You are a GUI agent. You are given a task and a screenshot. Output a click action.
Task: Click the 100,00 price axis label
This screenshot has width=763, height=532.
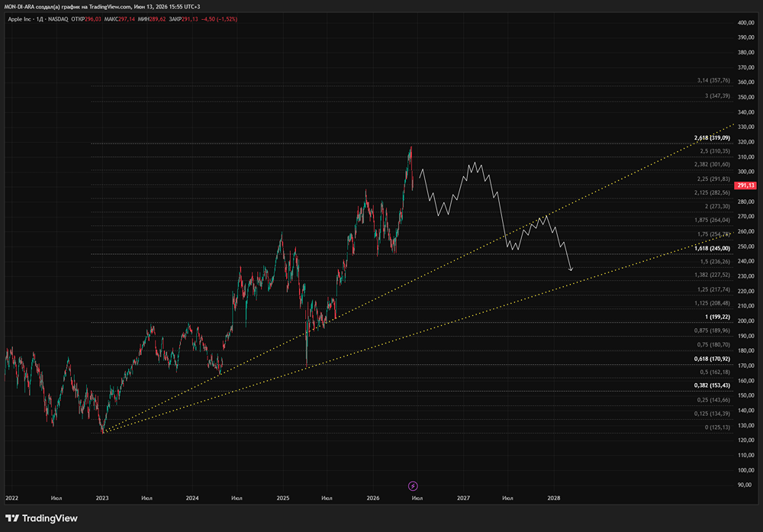tap(746, 470)
